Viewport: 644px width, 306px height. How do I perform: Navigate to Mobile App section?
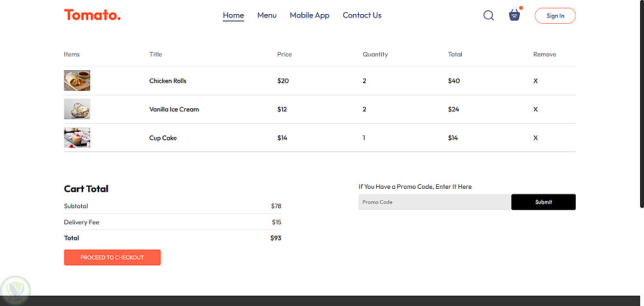[309, 15]
